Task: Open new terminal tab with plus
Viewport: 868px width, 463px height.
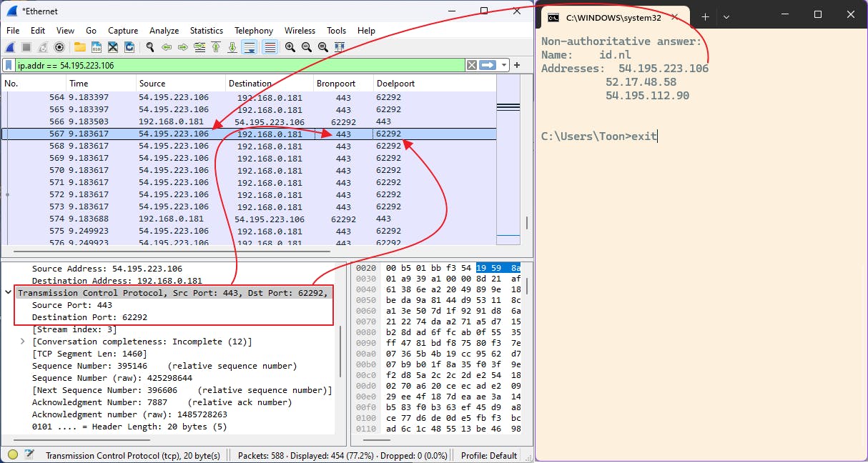Action: click(705, 16)
